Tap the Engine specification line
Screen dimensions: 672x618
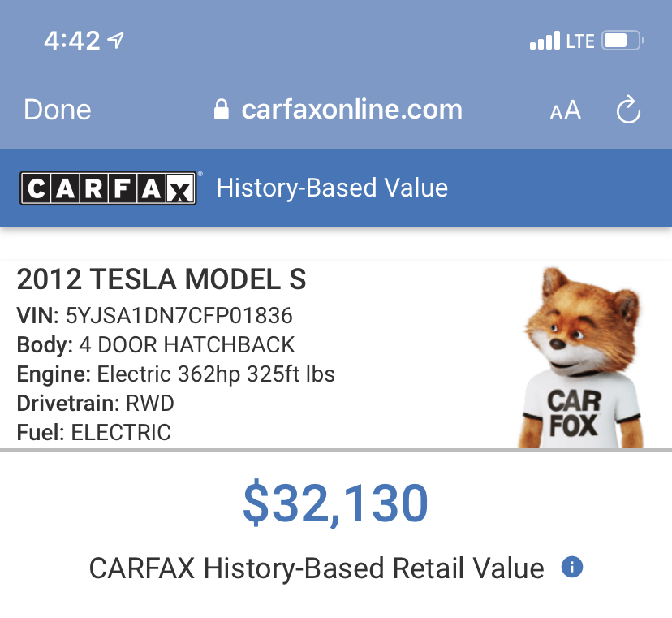pos(175,374)
